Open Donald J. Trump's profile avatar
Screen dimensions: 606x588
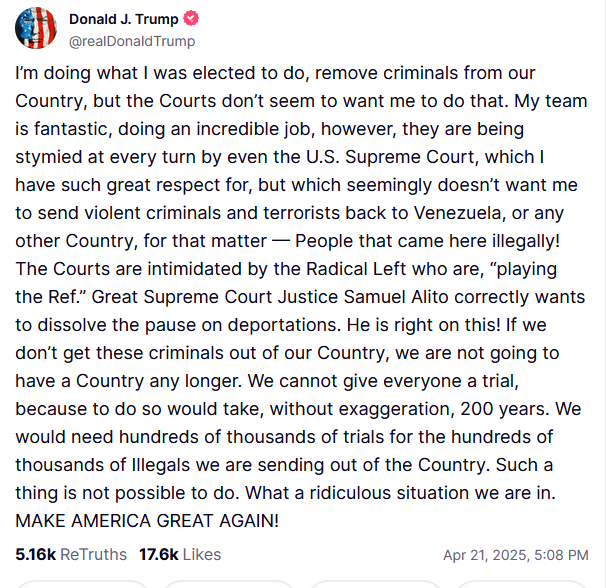tap(36, 28)
